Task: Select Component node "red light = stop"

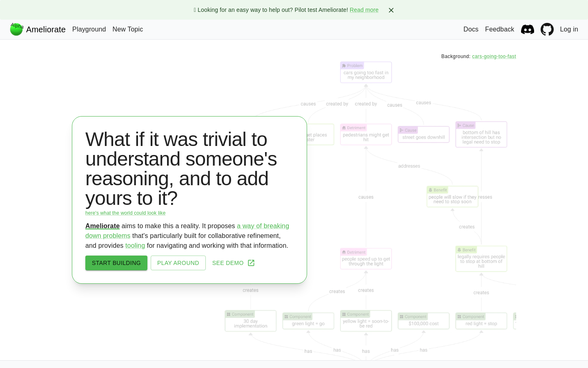Action: [481, 321]
